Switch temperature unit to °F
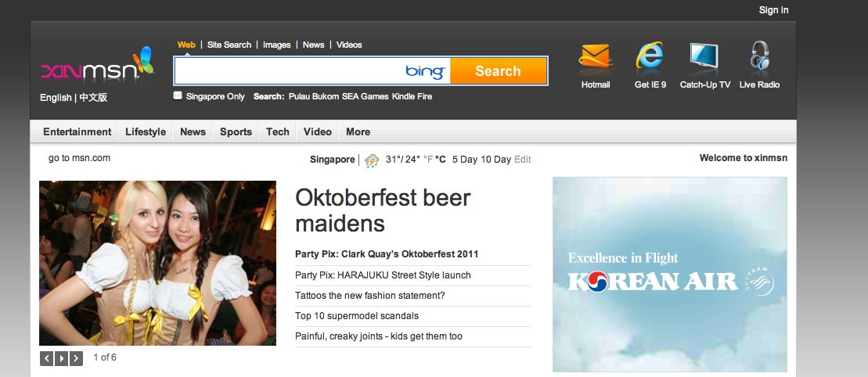The width and height of the screenshot is (868, 377). (x=428, y=160)
